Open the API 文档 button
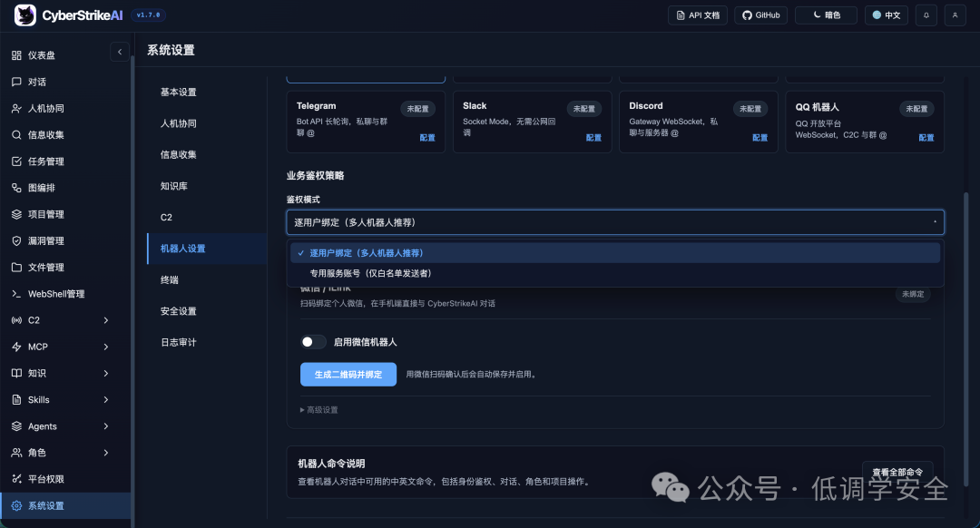 698,15
